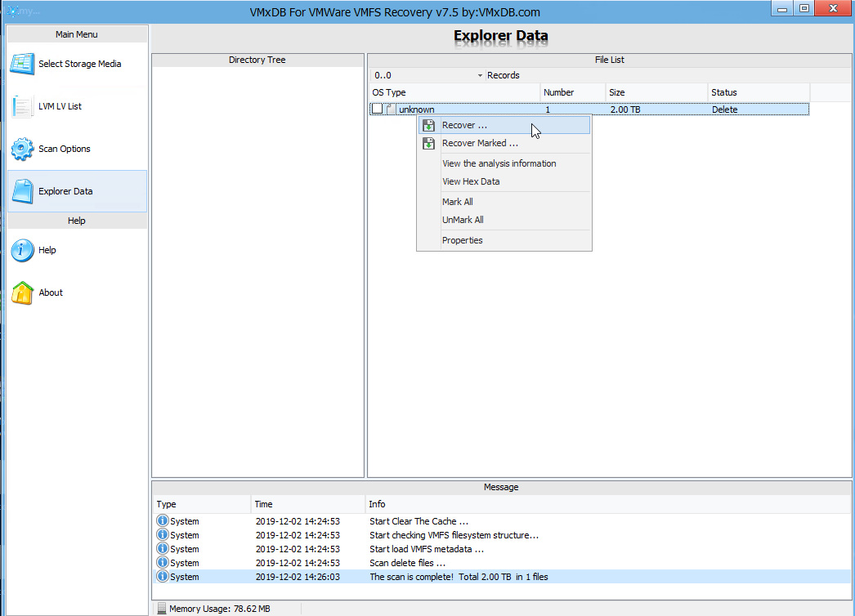Select 'Start load VMFS metadata ...' message
The image size is (855, 616).
pyautogui.click(x=427, y=549)
